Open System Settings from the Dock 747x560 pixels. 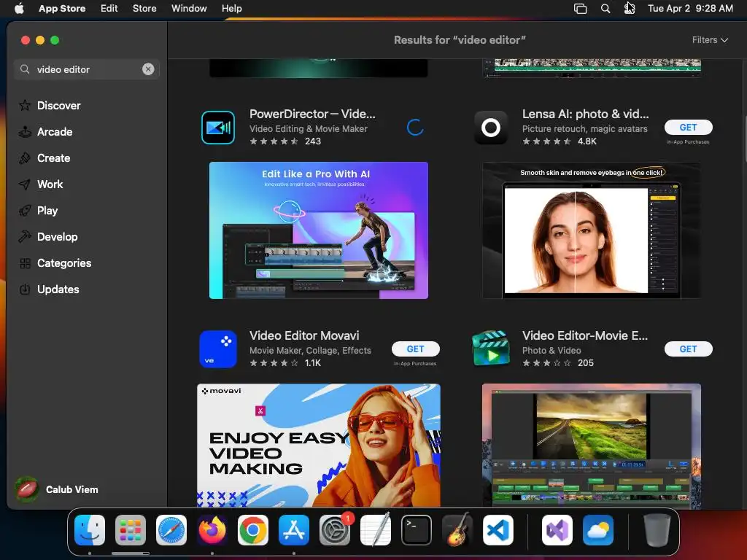335,530
